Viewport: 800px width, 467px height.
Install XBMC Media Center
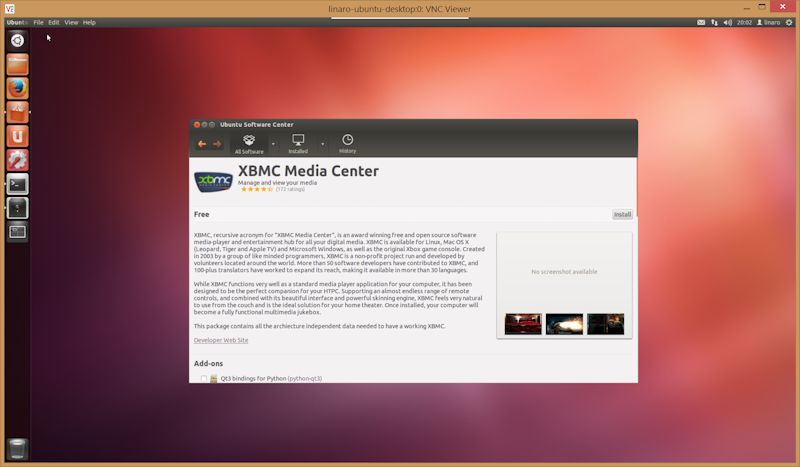click(x=622, y=214)
